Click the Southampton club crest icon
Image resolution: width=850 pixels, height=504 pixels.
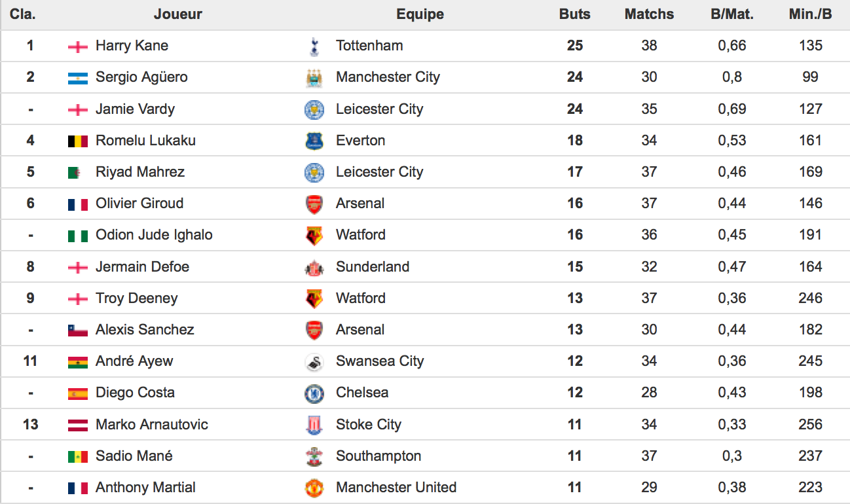coord(314,456)
